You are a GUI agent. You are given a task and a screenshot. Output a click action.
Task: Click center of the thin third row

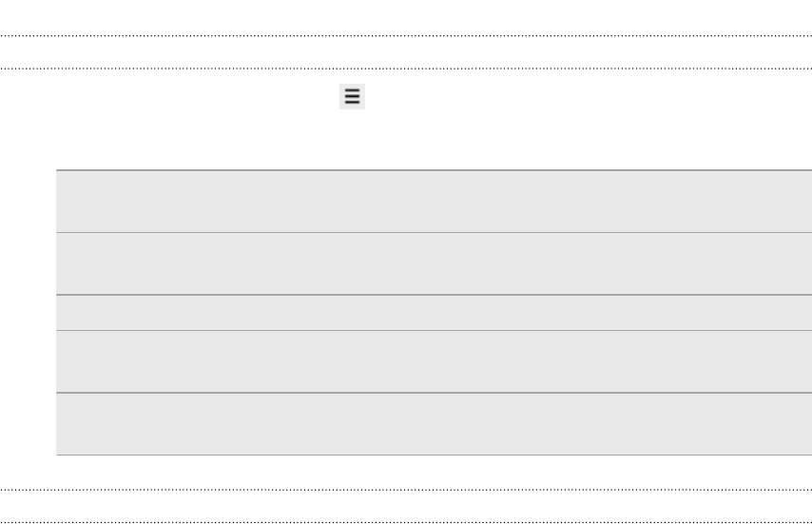(x=434, y=313)
